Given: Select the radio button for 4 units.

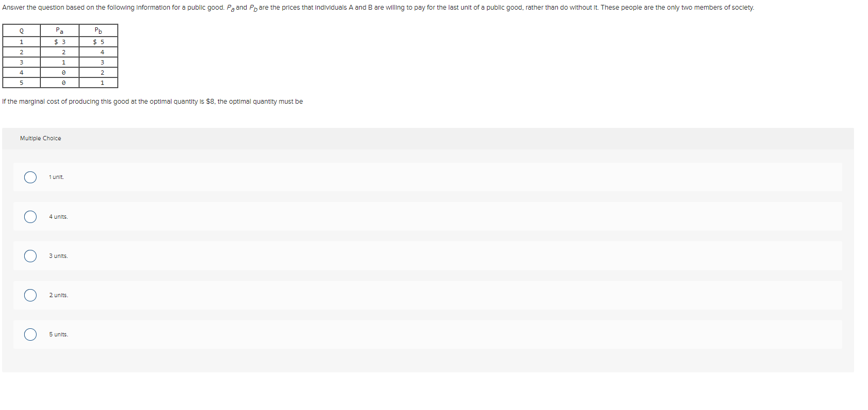Looking at the screenshot, I should click(x=30, y=216).
